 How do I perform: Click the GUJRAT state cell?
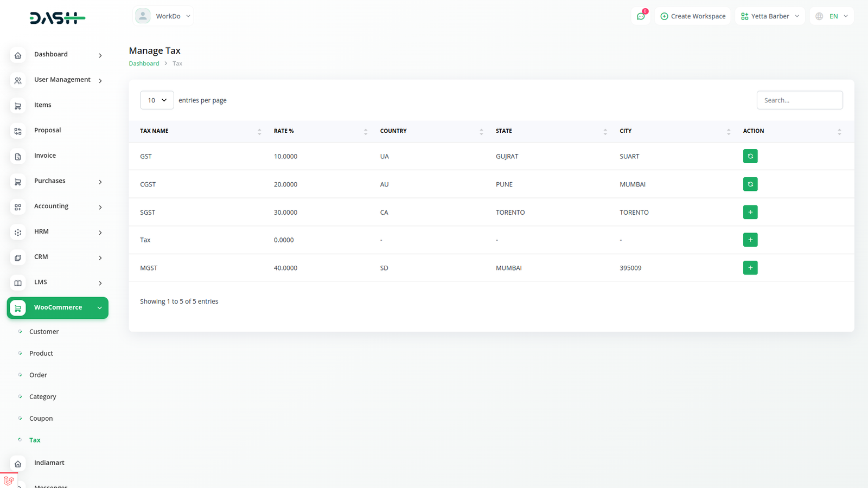point(507,156)
